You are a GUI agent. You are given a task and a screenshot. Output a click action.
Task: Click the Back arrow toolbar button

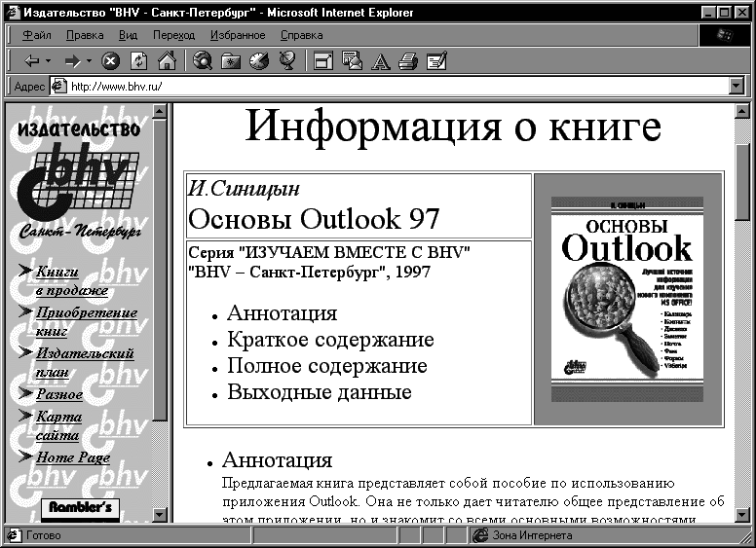[x=31, y=61]
